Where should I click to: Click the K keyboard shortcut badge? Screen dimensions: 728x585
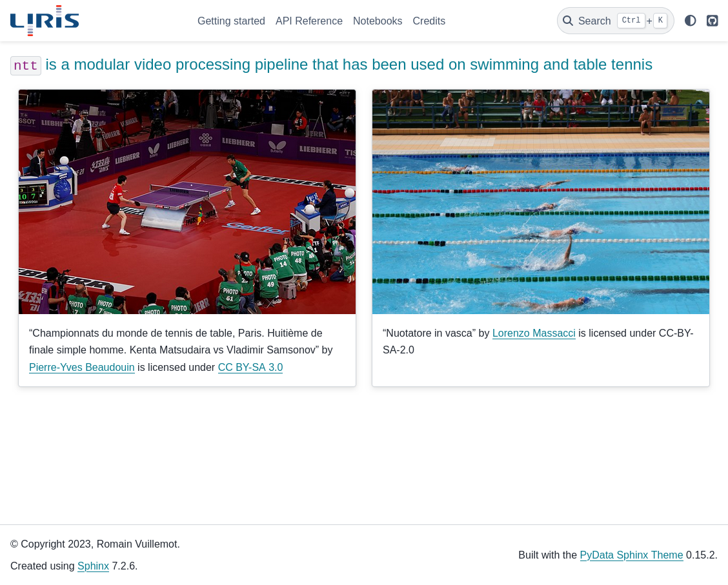coord(660,21)
